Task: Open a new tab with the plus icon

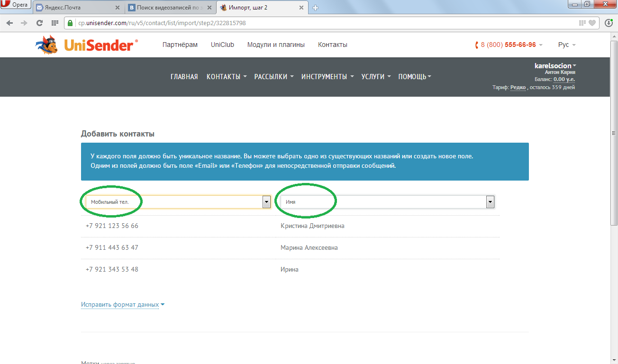Action: tap(316, 8)
